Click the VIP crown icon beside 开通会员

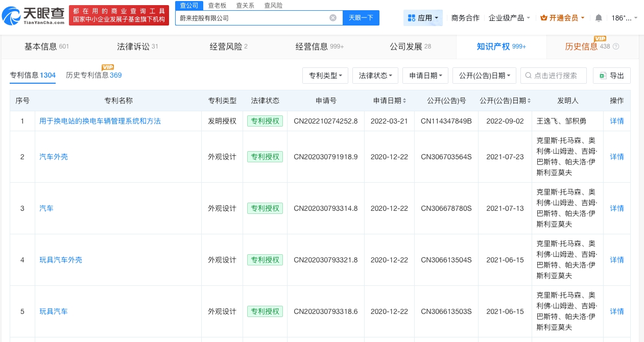(543, 18)
